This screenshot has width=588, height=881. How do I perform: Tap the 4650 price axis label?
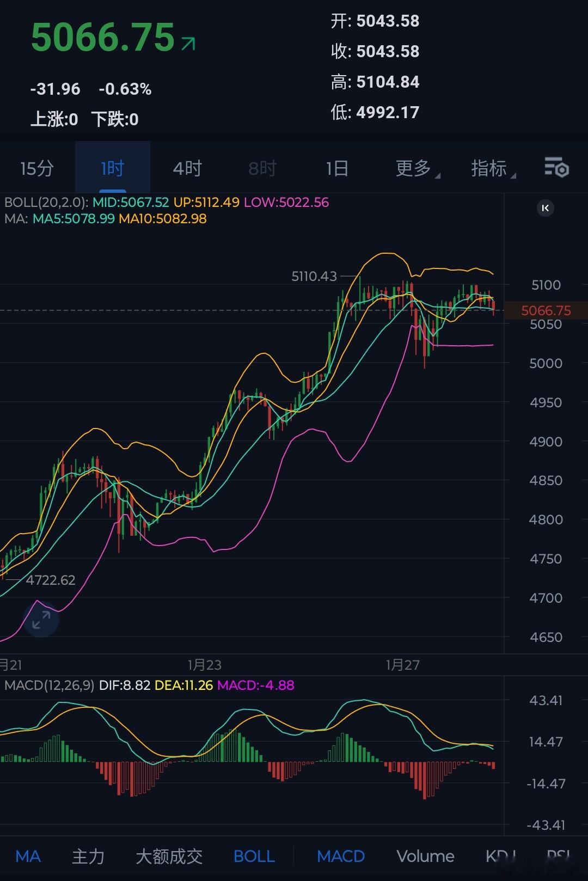[546, 637]
